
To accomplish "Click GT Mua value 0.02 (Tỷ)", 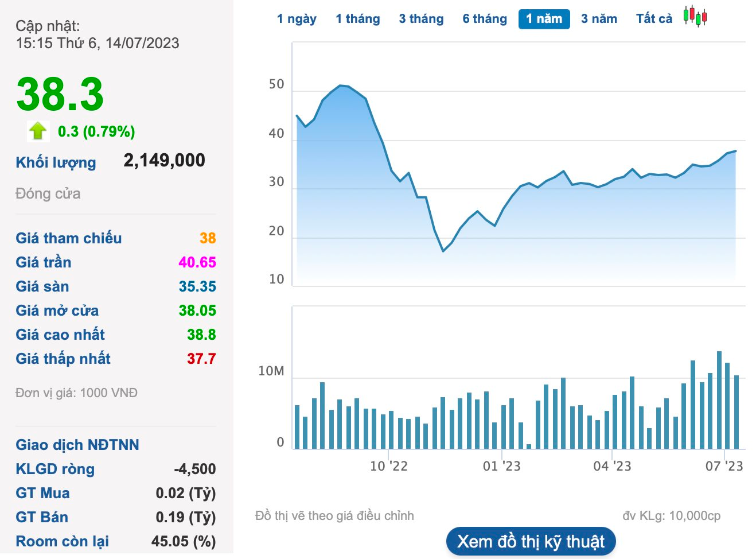I will pos(186,493).
